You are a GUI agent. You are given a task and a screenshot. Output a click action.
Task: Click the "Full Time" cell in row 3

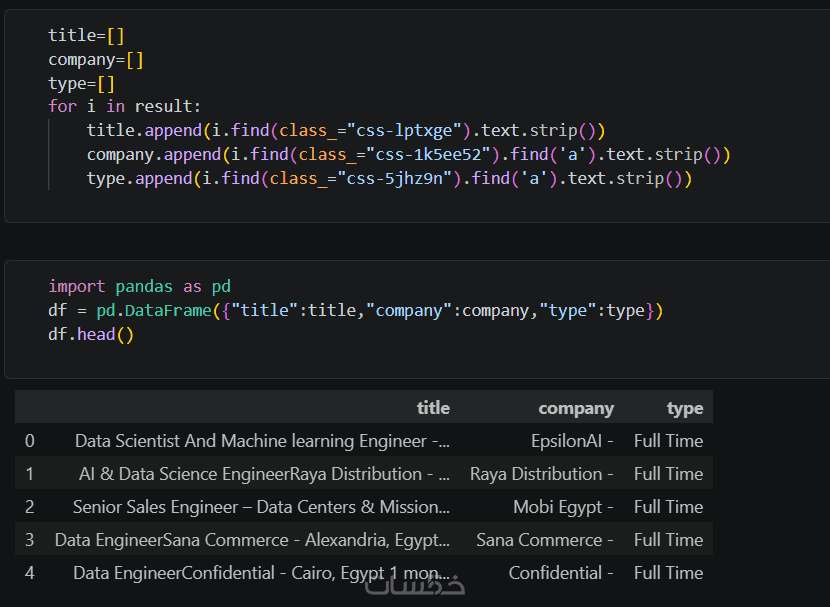[668, 540]
